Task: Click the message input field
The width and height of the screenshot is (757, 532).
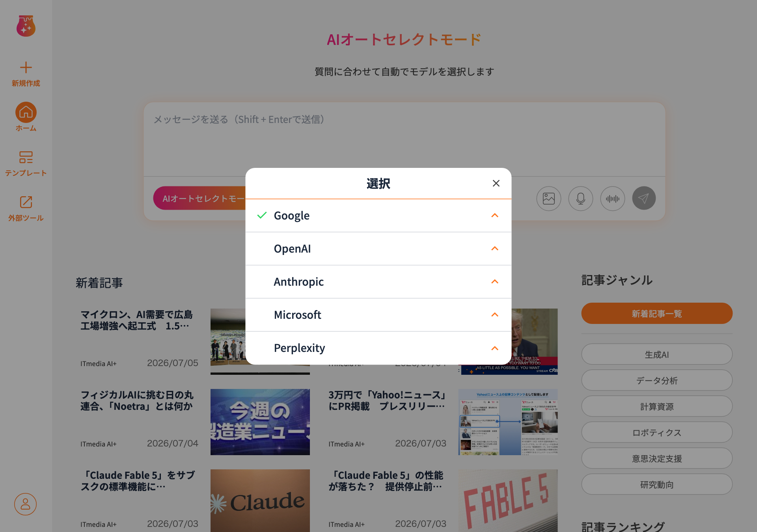Action: click(405, 140)
